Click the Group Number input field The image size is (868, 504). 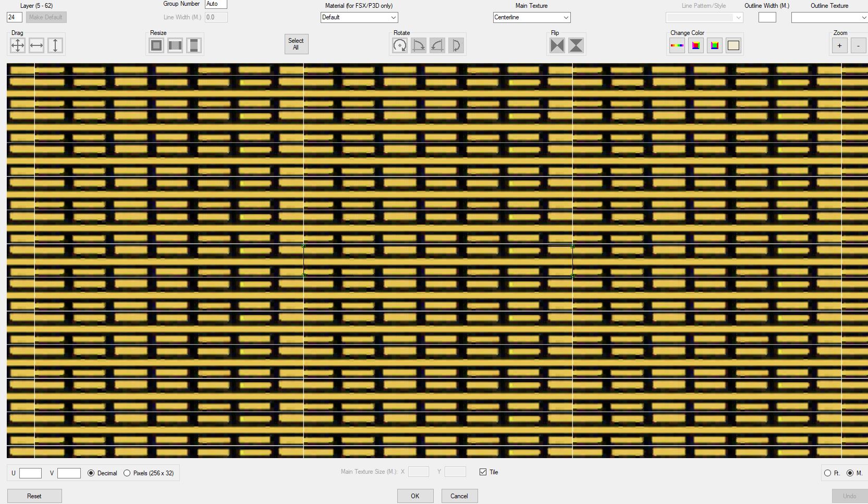(215, 4)
